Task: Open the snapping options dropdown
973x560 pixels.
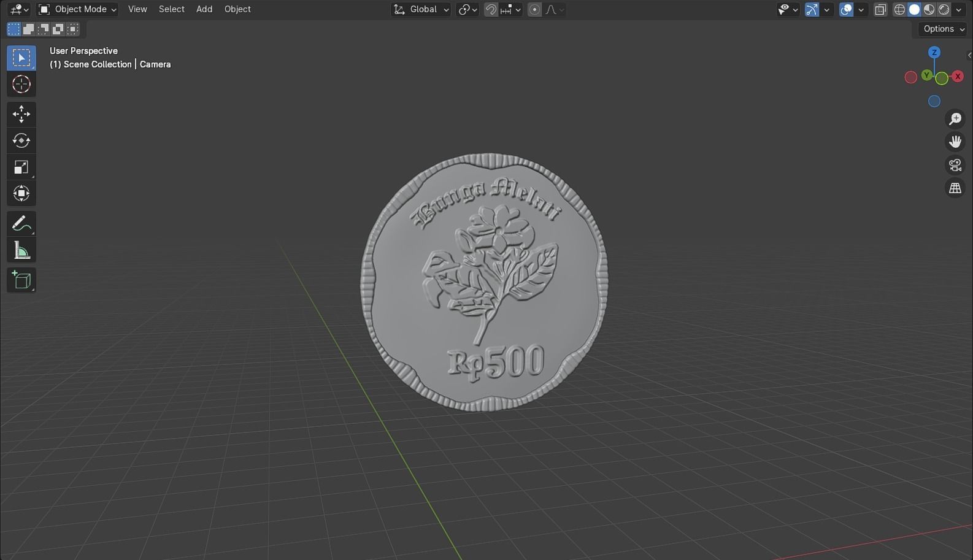Action: point(511,9)
